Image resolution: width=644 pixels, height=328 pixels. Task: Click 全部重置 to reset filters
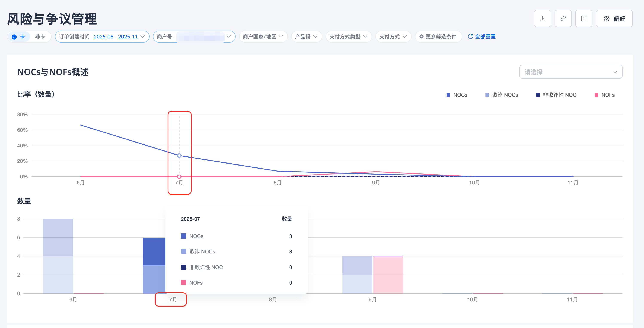pos(485,37)
